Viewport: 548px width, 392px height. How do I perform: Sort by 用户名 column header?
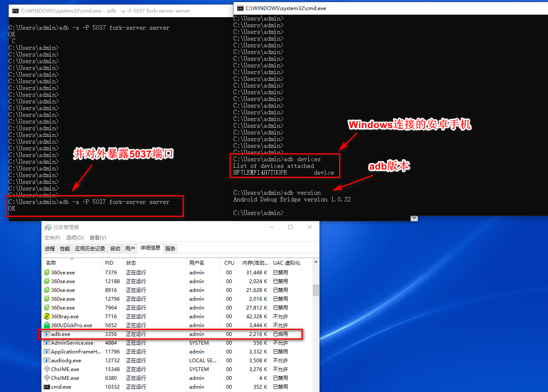[x=203, y=263]
